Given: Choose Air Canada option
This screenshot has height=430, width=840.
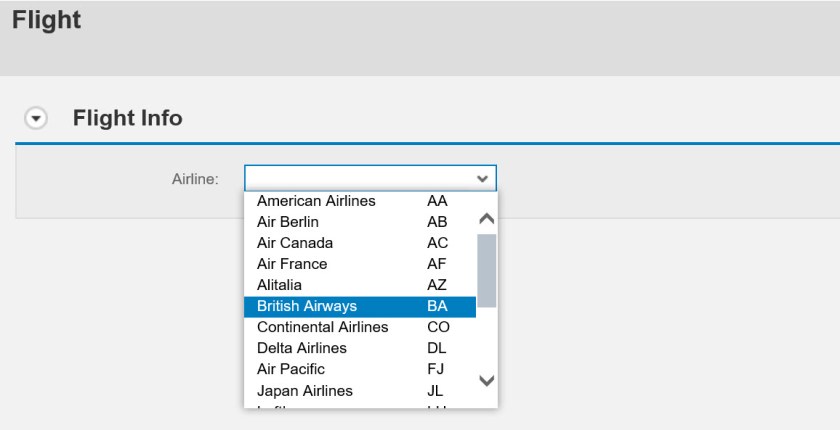Looking at the screenshot, I should pos(295,243).
